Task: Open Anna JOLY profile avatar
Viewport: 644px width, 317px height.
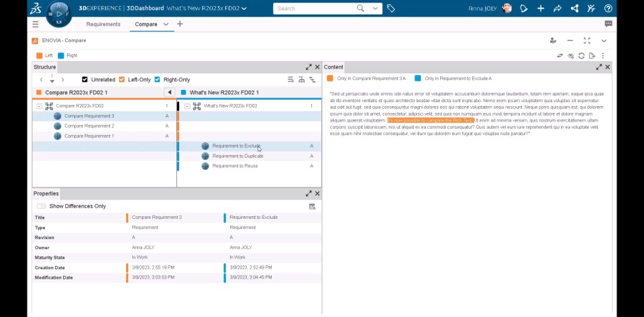Action: click(507, 8)
